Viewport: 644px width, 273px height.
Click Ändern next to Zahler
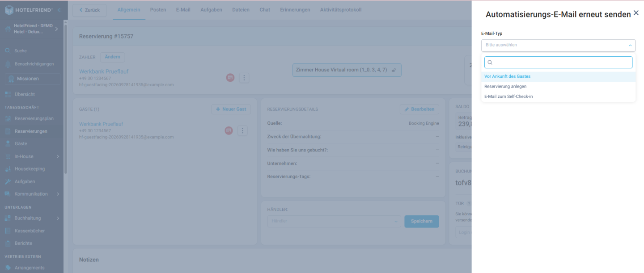113,57
